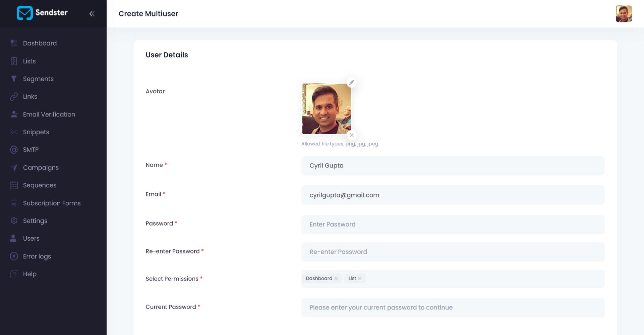Click the Error logs icon
The height and width of the screenshot is (335, 644).
14,256
